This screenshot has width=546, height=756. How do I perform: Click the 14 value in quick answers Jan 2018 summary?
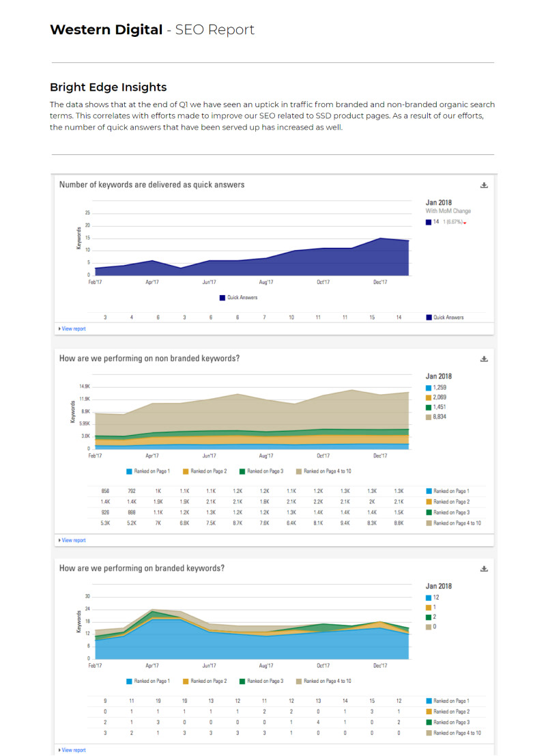436,222
